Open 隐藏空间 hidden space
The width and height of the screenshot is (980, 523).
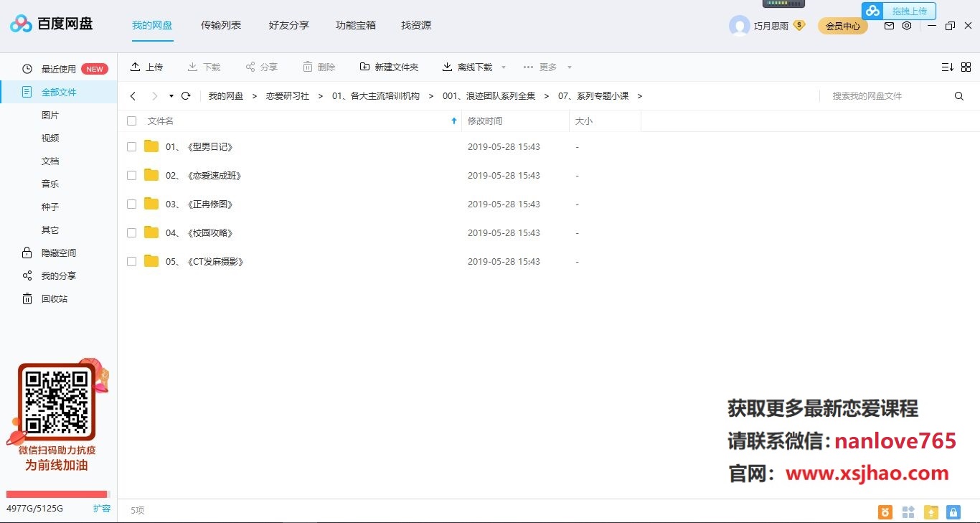(59, 253)
